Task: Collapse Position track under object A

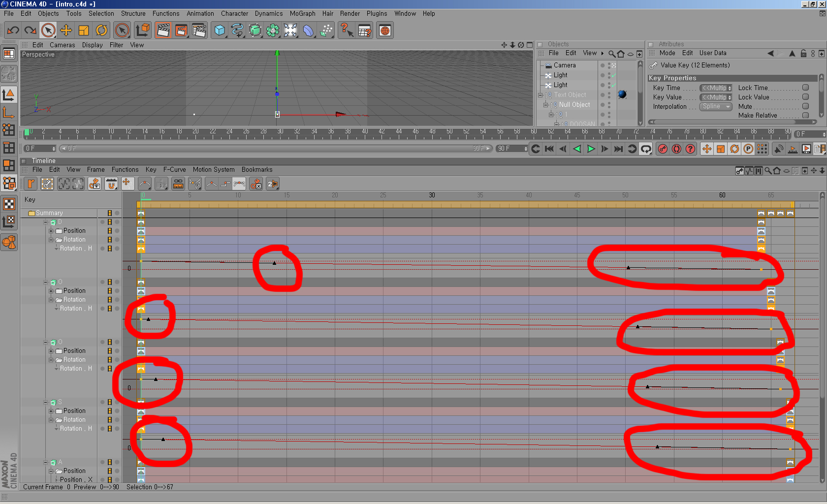Action: click(x=51, y=471)
